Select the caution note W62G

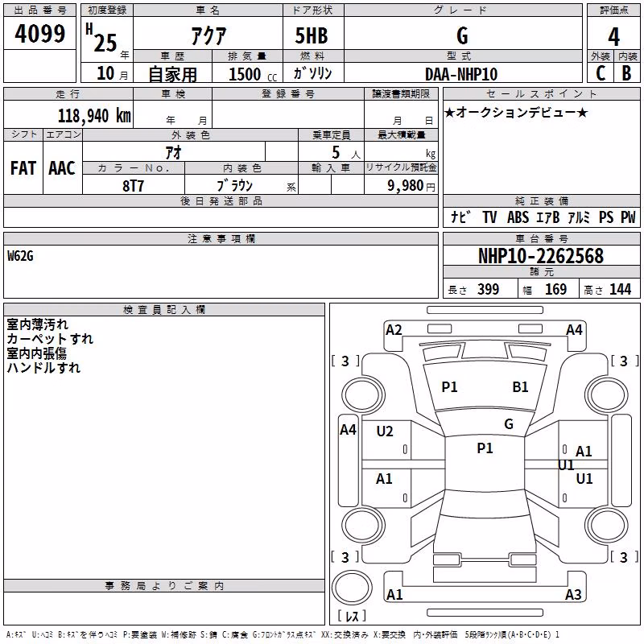click(x=20, y=256)
